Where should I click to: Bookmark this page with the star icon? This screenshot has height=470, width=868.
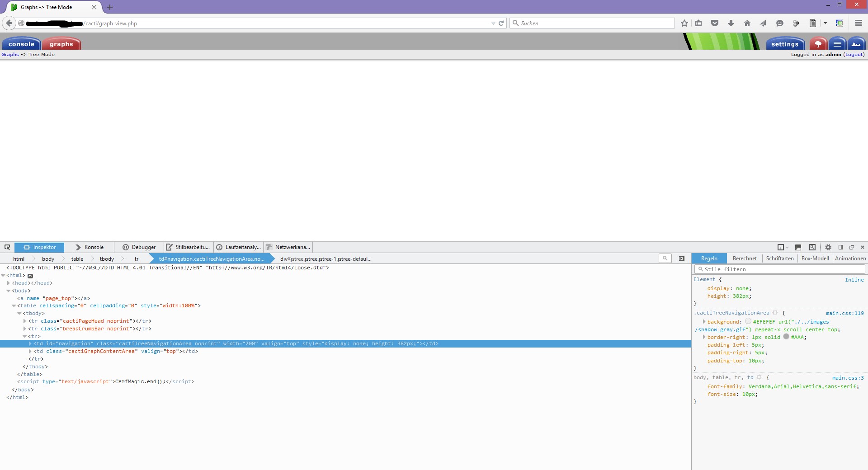(x=684, y=23)
